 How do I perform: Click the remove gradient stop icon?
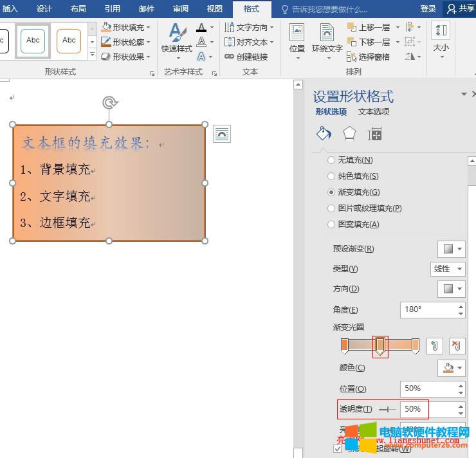456,346
